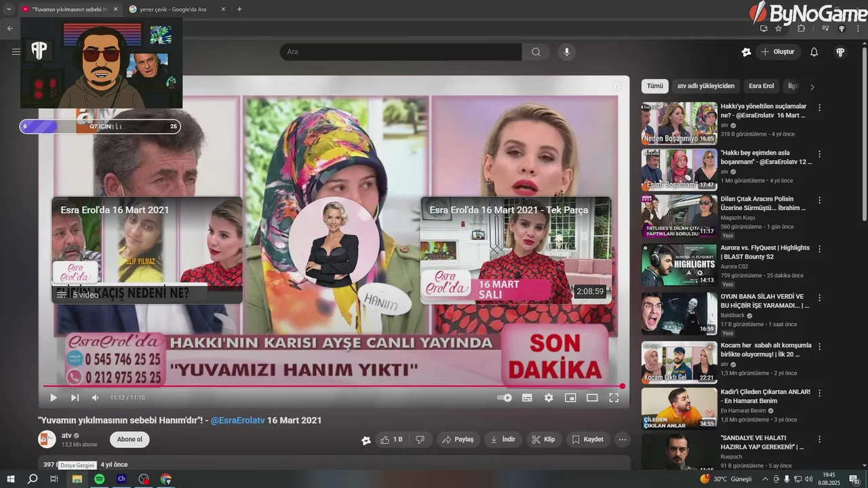
Task: Open the YouTube account avatar menu
Action: pyautogui.click(x=841, y=52)
